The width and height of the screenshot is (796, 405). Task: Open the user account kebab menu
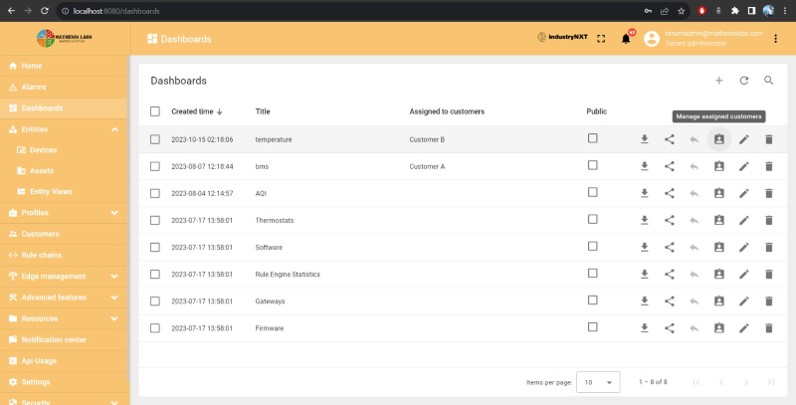[776, 39]
